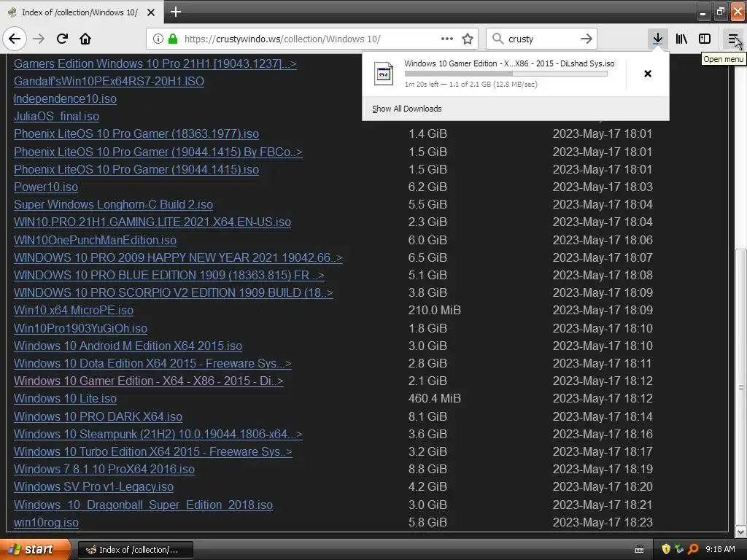Click the scrollbar down arrow
This screenshot has height=560, width=747.
[x=741, y=532]
